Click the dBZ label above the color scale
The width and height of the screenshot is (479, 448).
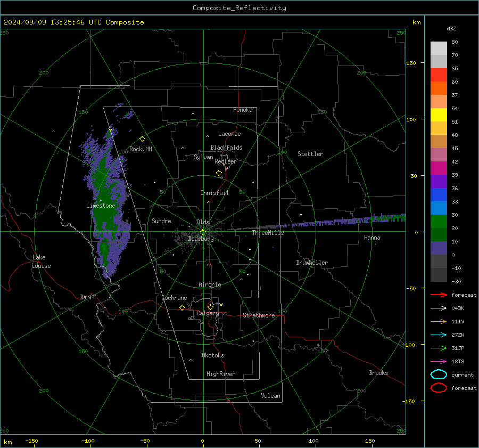[451, 29]
